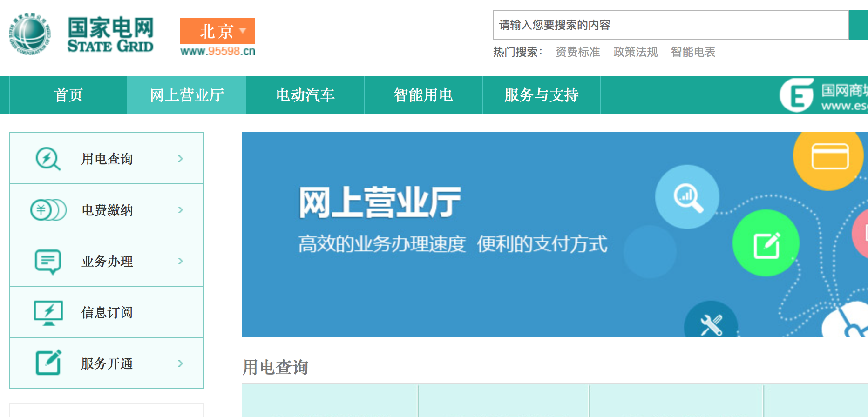868x417 pixels.
Task: Select the 业务办理 sidebar menu item
Action: coord(107,261)
